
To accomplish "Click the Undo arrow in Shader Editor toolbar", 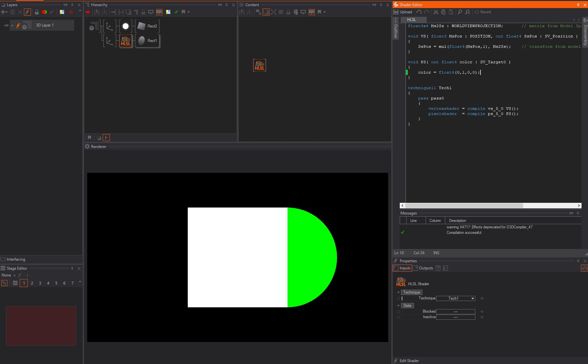I will click(x=419, y=12).
